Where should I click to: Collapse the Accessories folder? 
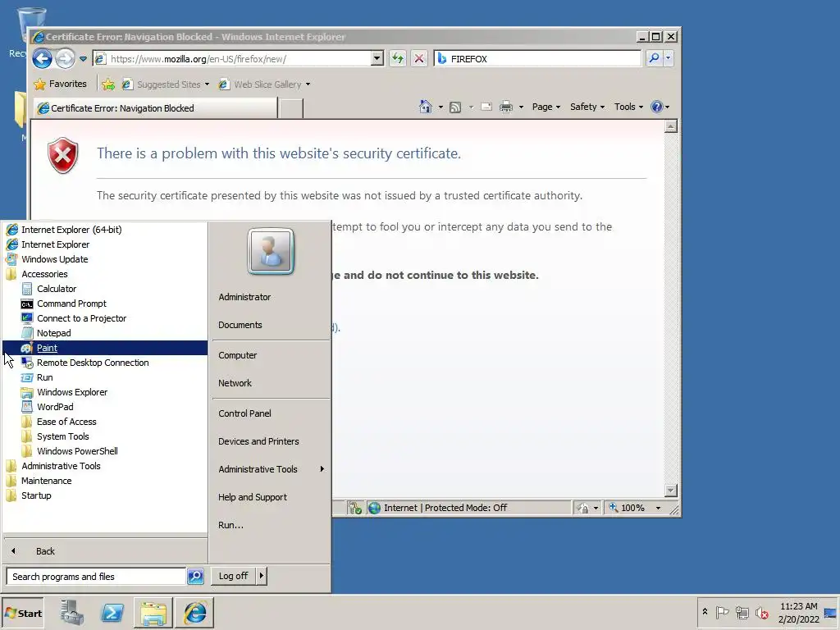[x=105, y=274]
